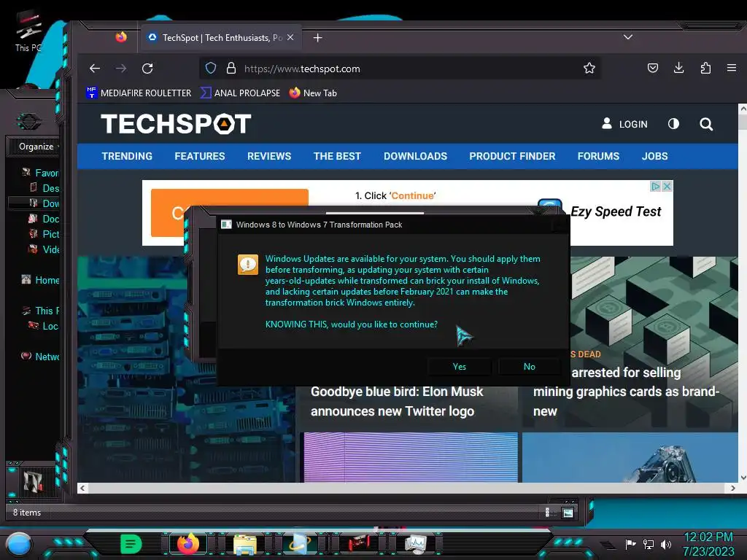Click LOGIN on TechSpot header
This screenshot has height=560, width=747.
(x=624, y=124)
